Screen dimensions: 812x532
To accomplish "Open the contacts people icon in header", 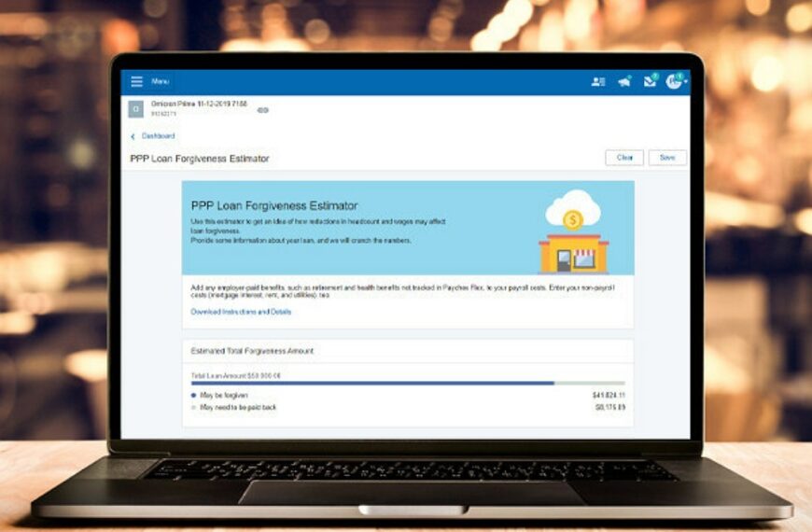I will point(598,82).
